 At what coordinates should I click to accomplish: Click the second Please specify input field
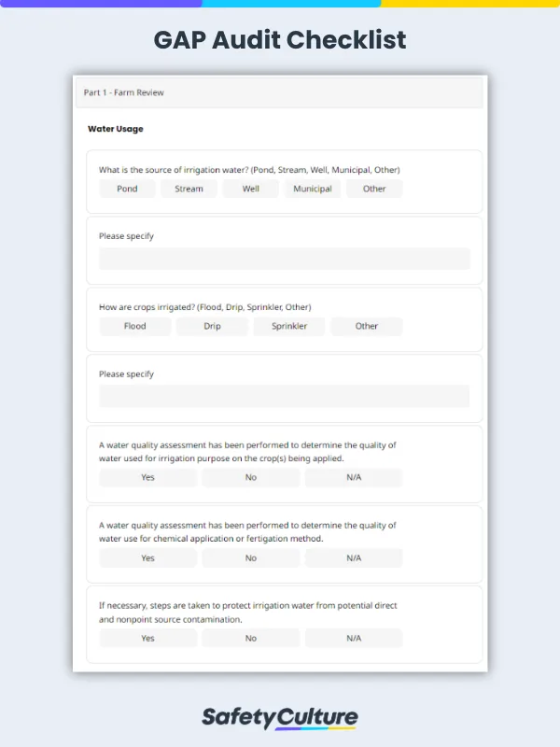point(284,396)
